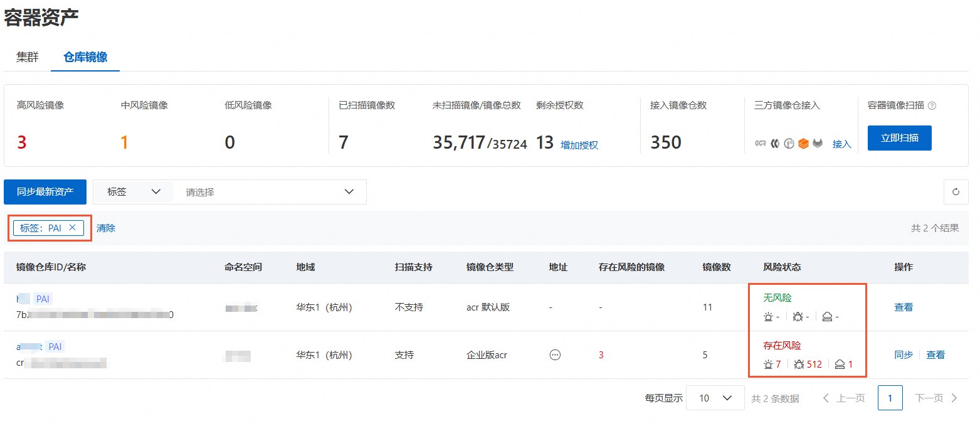Click the 同步最新资产 button
This screenshot has width=980, height=426.
tap(45, 192)
